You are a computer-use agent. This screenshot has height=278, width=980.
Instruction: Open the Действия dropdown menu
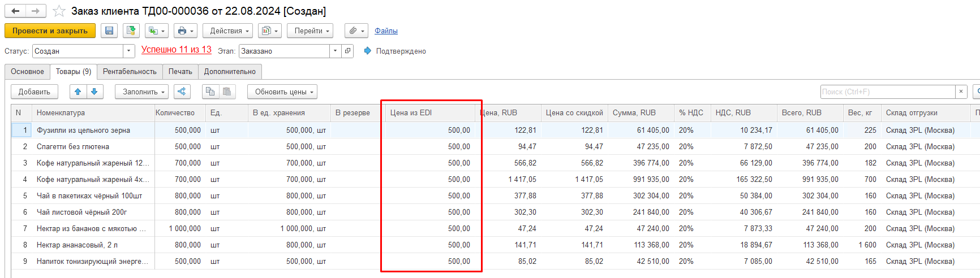click(229, 31)
